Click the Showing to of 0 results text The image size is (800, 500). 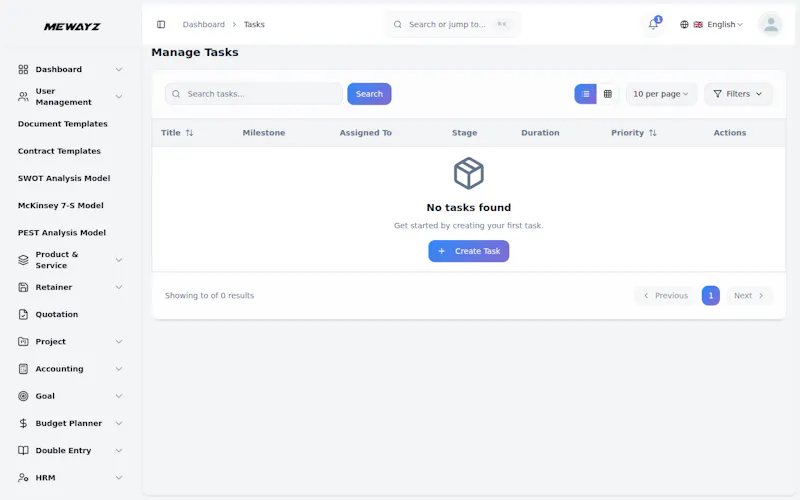[209, 295]
